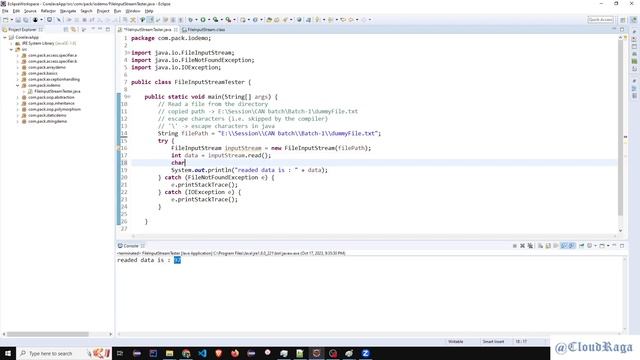The height and width of the screenshot is (360, 640).
Task: Click the Quick Access search field
Action: (x=600, y=20)
